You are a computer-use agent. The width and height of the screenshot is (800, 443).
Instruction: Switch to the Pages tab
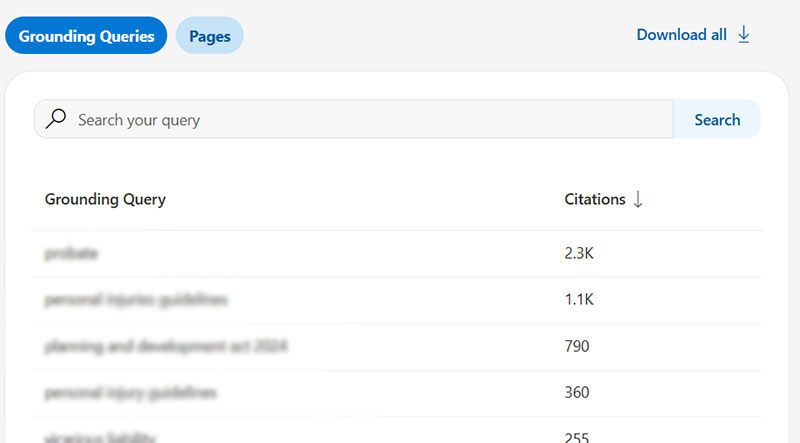coord(210,36)
